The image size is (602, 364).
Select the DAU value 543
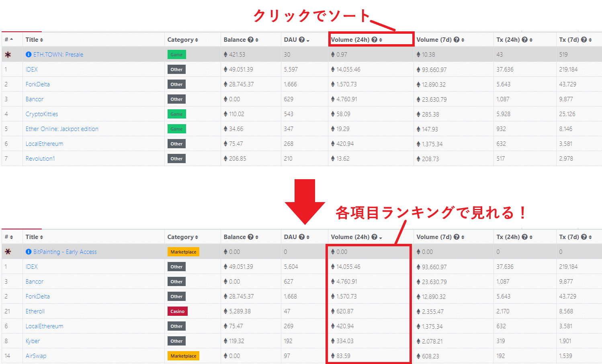tap(289, 114)
